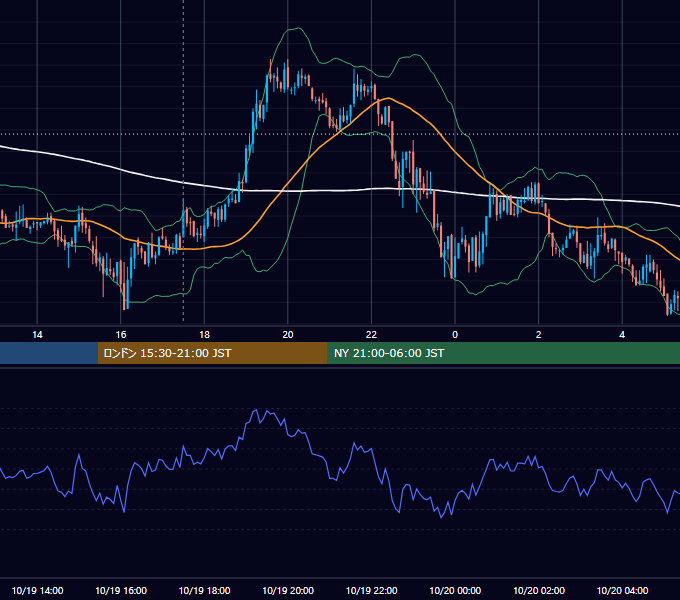
Task: Click the 10/19 18:00 timestamp label
Action: (204, 590)
